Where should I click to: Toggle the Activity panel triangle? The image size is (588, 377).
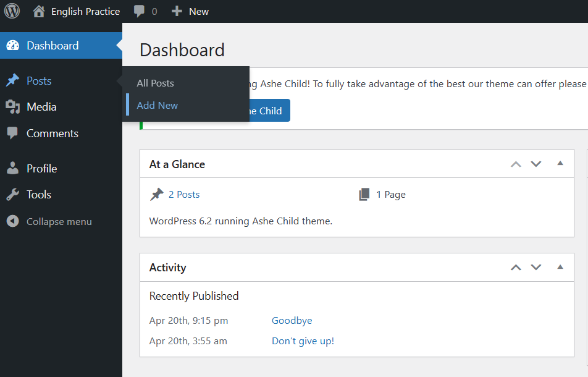click(x=560, y=267)
